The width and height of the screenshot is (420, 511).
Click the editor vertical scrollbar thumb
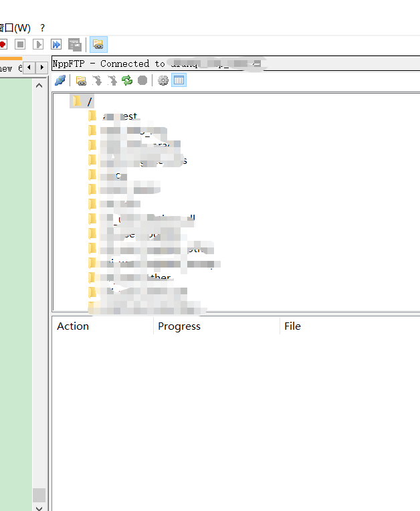[x=39, y=495]
